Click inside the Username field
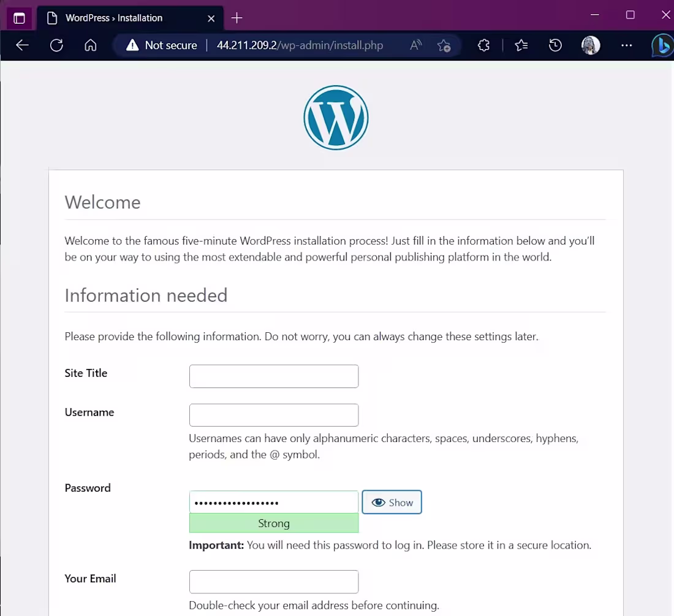 point(273,415)
